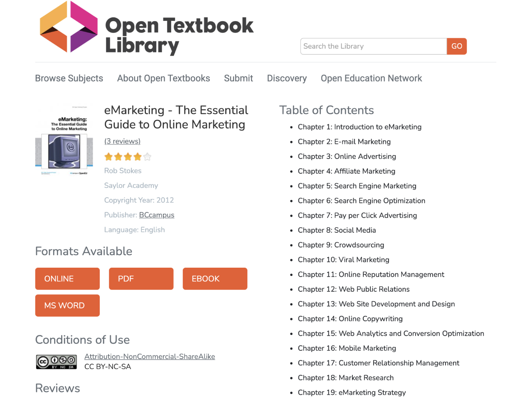Open the Submit menu item
Viewport: 532px width, 399px height.
[239, 78]
